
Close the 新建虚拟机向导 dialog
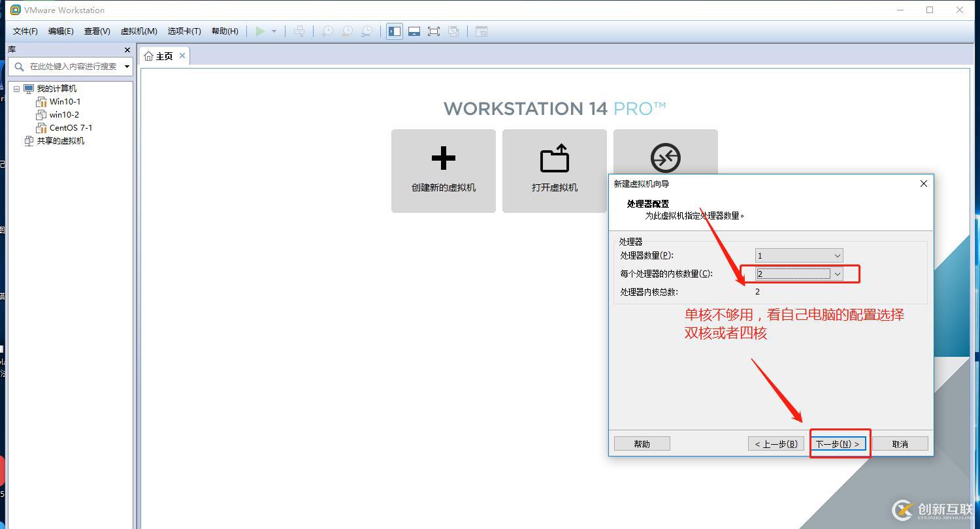924,184
